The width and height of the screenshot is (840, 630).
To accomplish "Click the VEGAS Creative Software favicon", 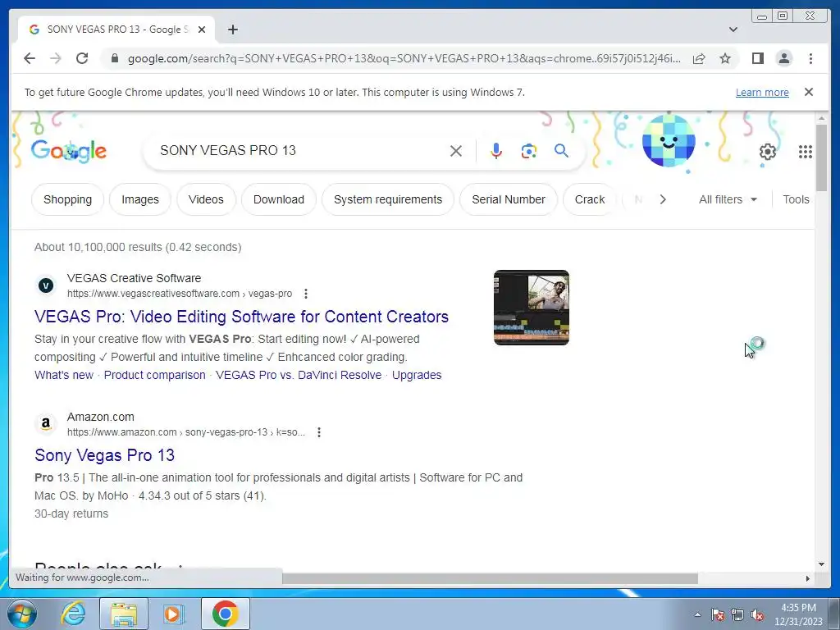I will pyautogui.click(x=46, y=285).
